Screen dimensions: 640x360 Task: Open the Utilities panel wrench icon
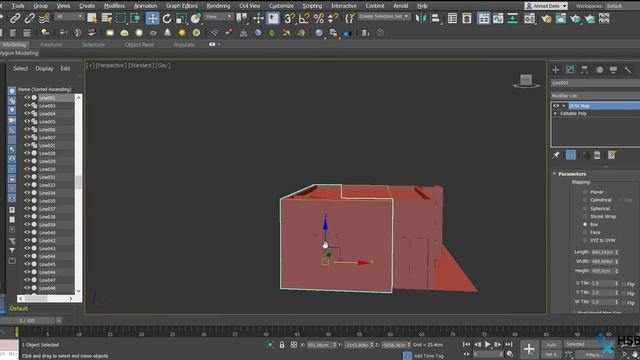[x=628, y=70]
